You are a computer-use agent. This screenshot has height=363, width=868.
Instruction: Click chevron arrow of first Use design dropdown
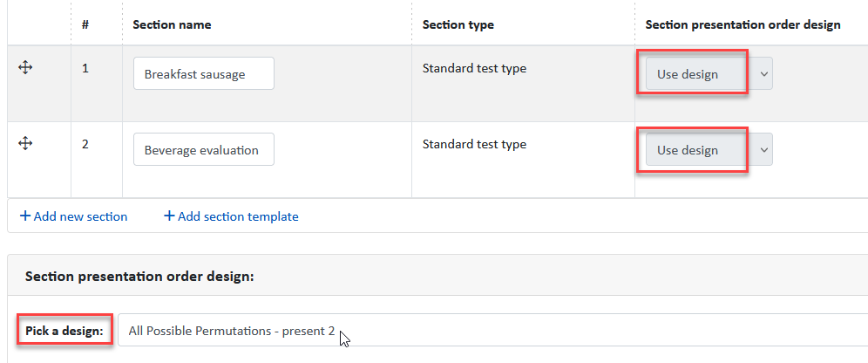[764, 73]
